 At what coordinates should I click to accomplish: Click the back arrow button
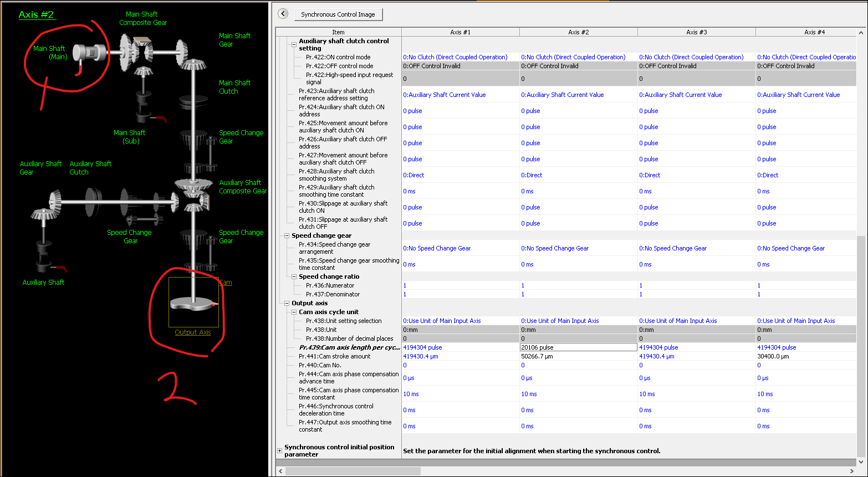[283, 14]
